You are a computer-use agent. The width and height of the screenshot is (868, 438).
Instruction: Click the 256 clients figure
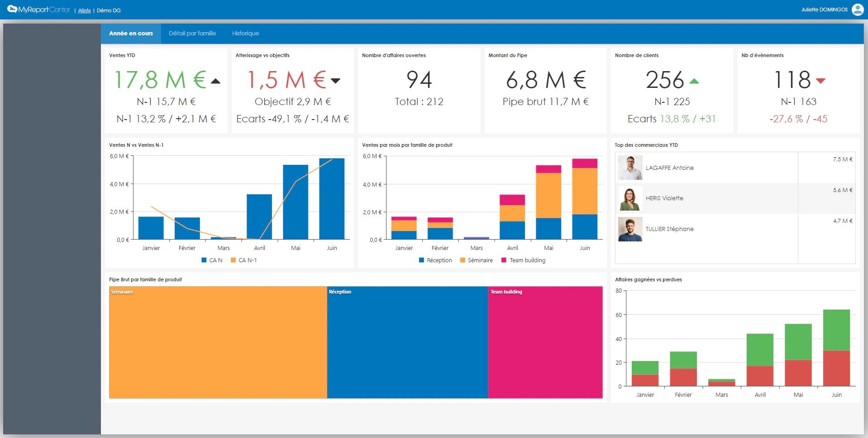point(665,80)
